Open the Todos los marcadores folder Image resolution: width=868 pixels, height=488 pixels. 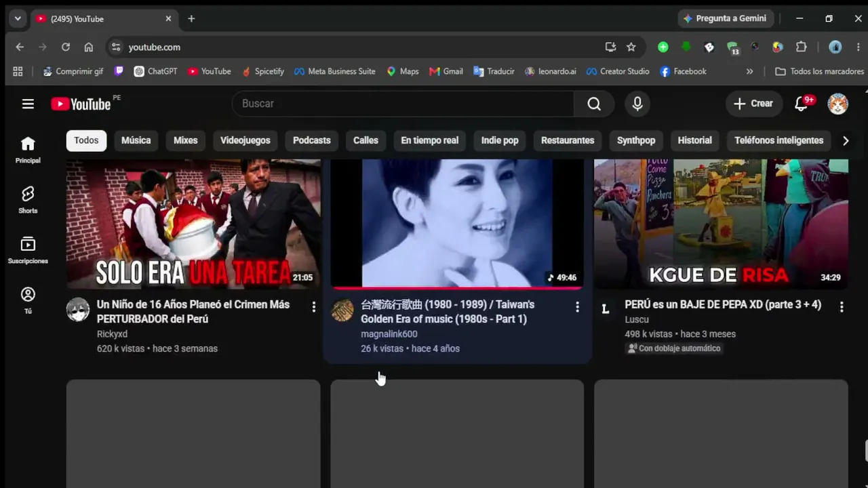point(819,71)
